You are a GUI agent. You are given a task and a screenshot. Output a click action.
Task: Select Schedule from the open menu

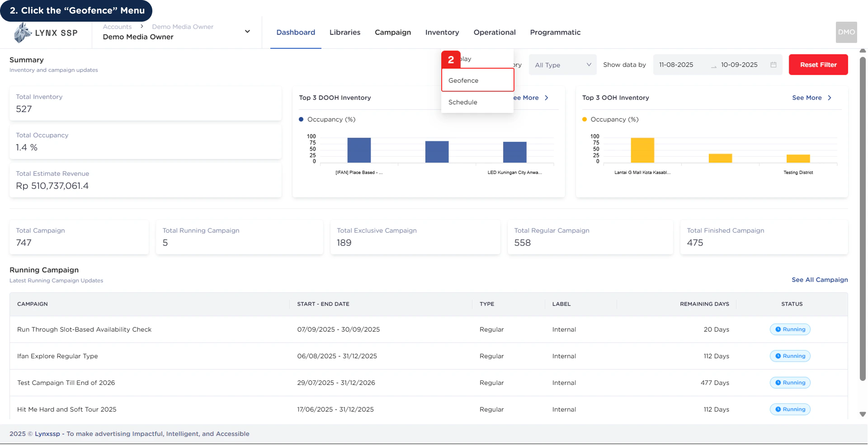[462, 102]
